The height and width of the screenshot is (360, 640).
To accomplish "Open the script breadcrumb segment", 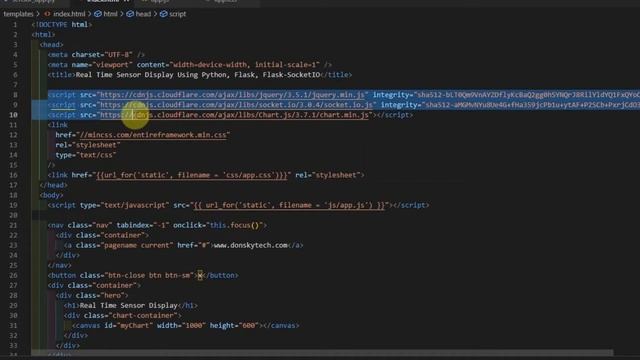I will pyautogui.click(x=178, y=14).
